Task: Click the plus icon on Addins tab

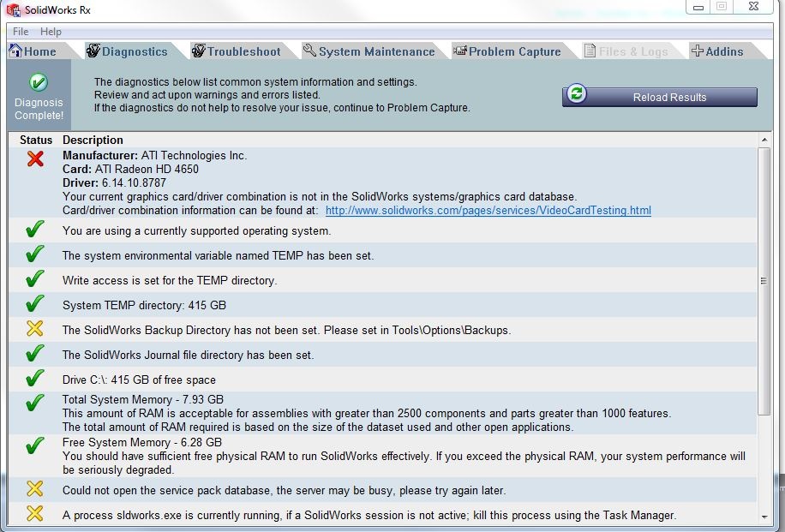Action: coord(698,51)
